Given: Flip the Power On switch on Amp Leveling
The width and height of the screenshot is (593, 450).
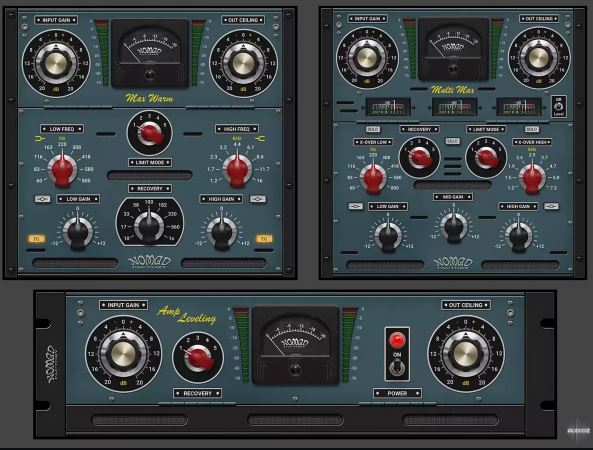Looking at the screenshot, I should tap(397, 367).
